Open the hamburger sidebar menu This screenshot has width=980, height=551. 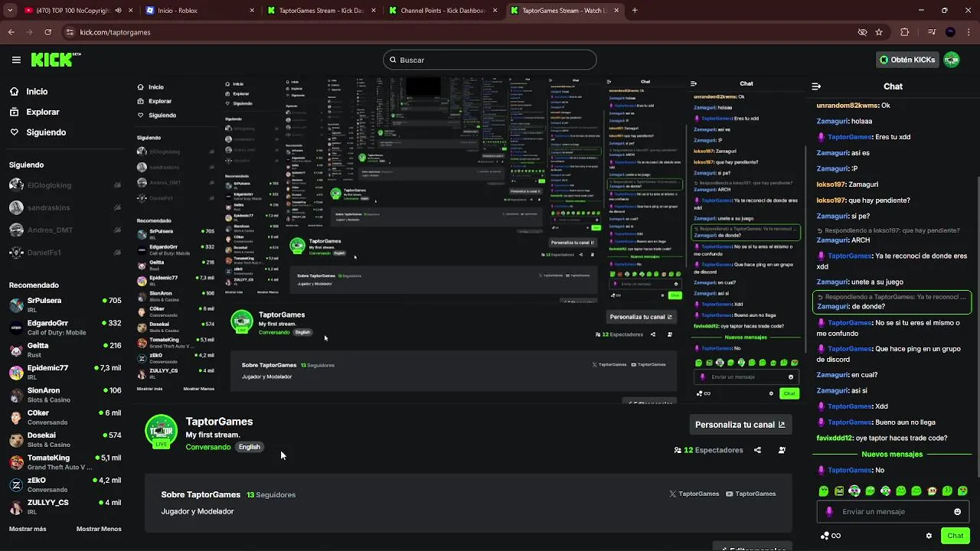click(x=16, y=60)
